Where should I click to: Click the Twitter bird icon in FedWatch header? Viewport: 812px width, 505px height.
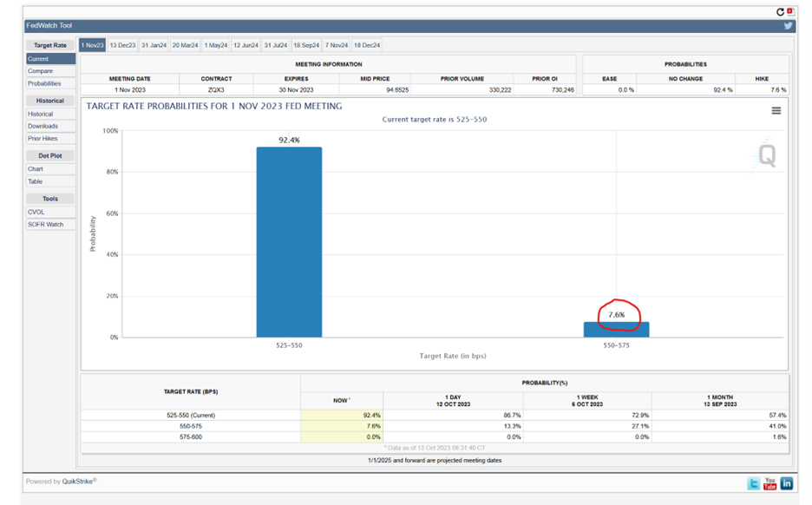click(788, 26)
